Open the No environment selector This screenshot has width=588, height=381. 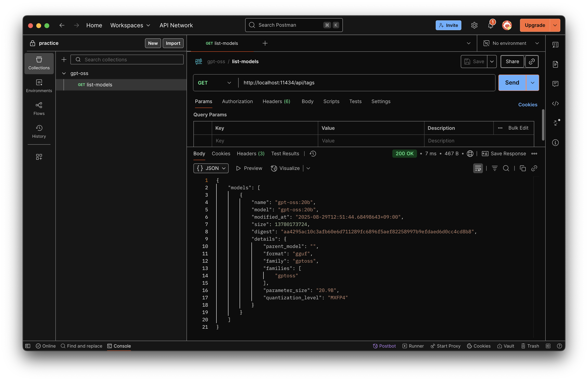click(x=511, y=43)
